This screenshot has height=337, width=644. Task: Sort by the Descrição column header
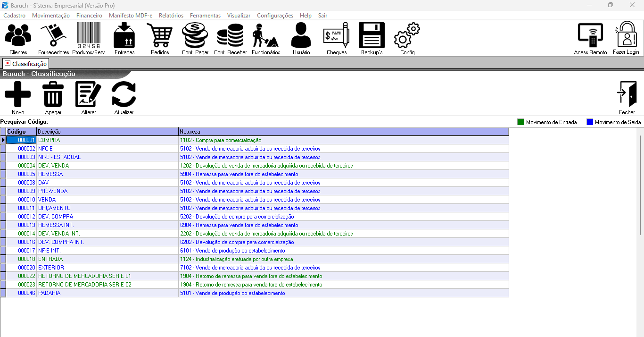[x=107, y=132]
